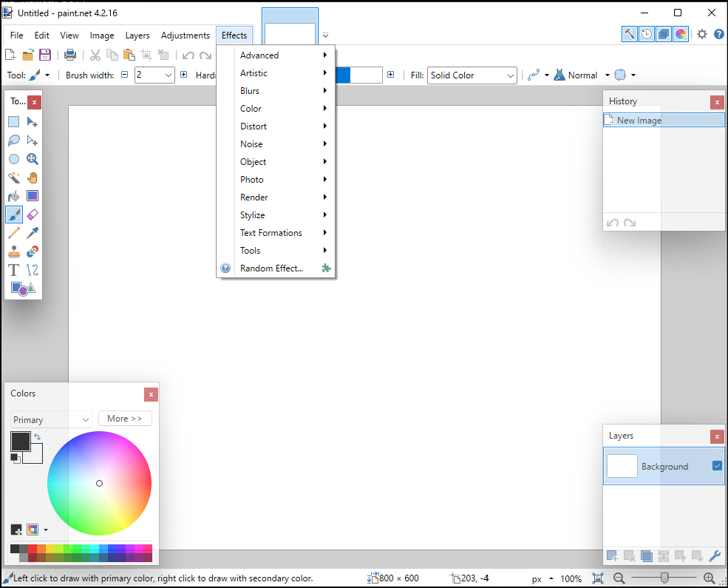Select the Gradient tool
The height and width of the screenshot is (588, 728).
(33, 196)
